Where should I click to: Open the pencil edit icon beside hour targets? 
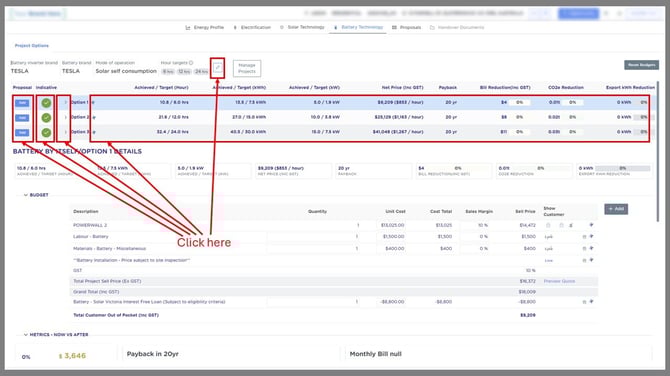pyautogui.click(x=217, y=68)
